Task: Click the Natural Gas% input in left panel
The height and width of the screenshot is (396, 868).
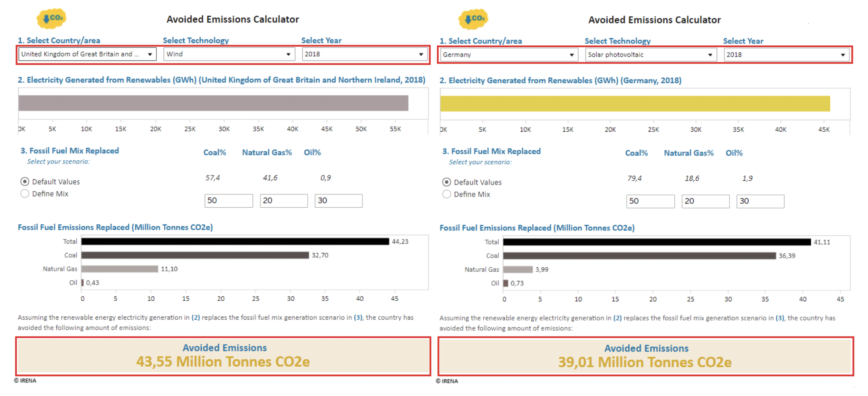Action: (283, 201)
